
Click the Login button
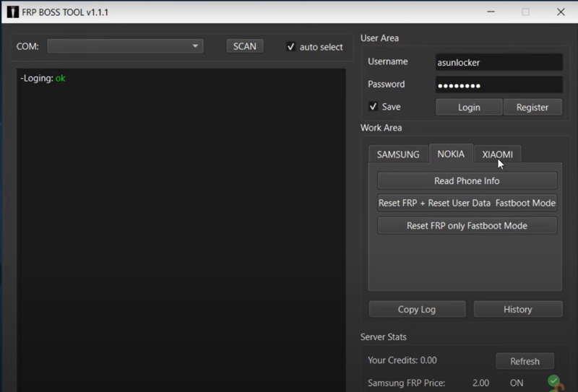point(469,108)
